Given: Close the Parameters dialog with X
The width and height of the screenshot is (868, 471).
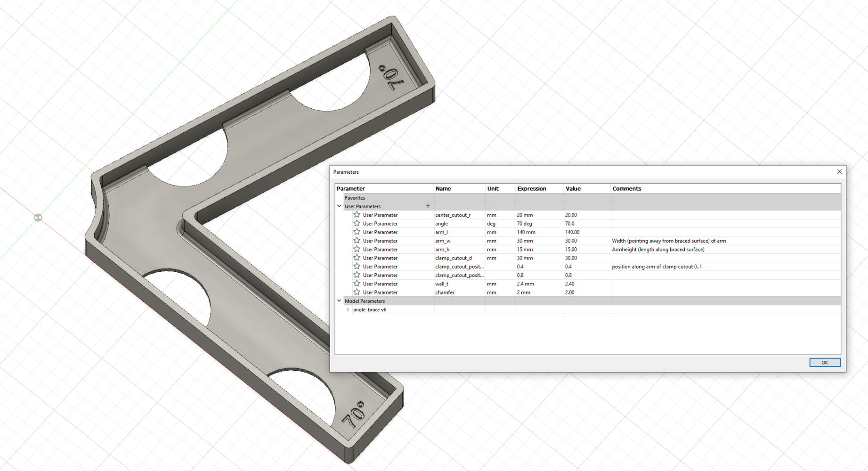Looking at the screenshot, I should 839,172.
